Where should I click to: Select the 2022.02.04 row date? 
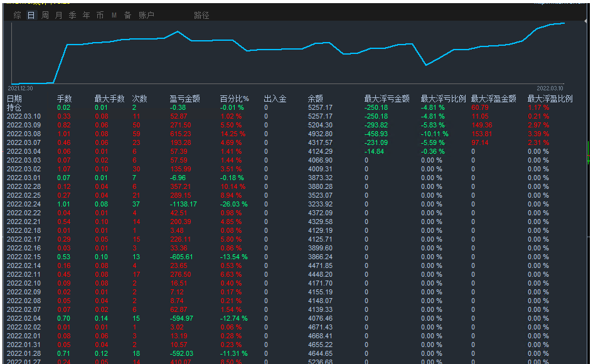coord(23,318)
